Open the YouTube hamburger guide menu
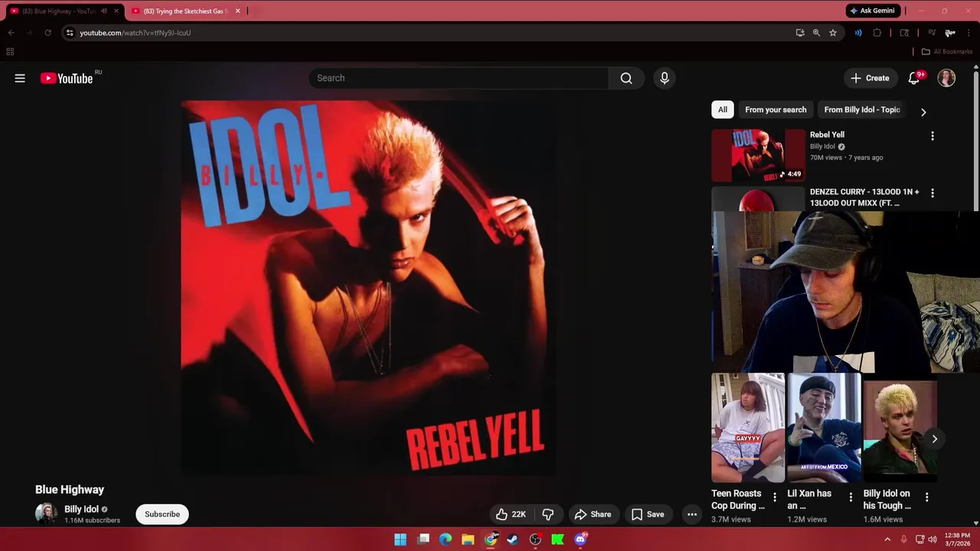The height and width of the screenshot is (551, 980). (x=20, y=78)
